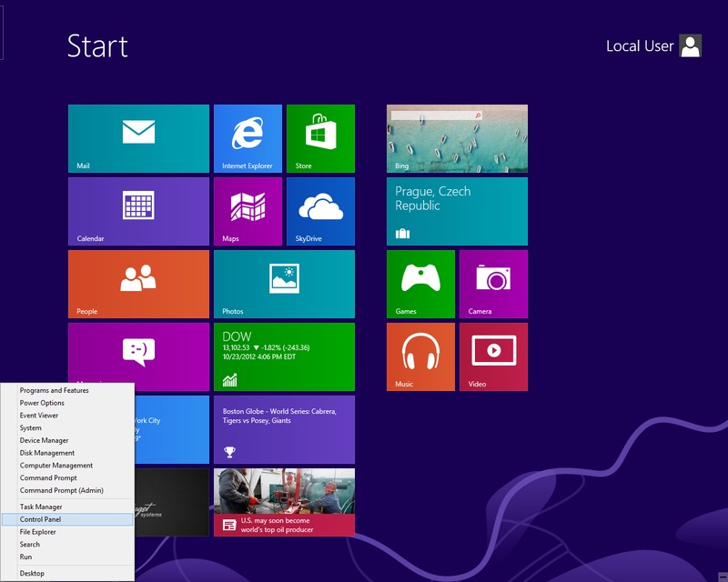Open the Video tile
The width and height of the screenshot is (728, 582).
[493, 356]
